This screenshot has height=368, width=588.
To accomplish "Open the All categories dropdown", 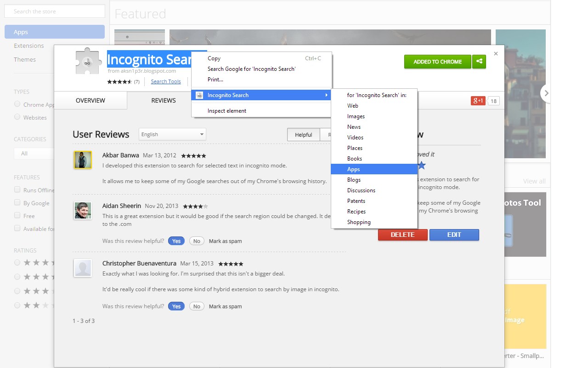I will coord(34,154).
